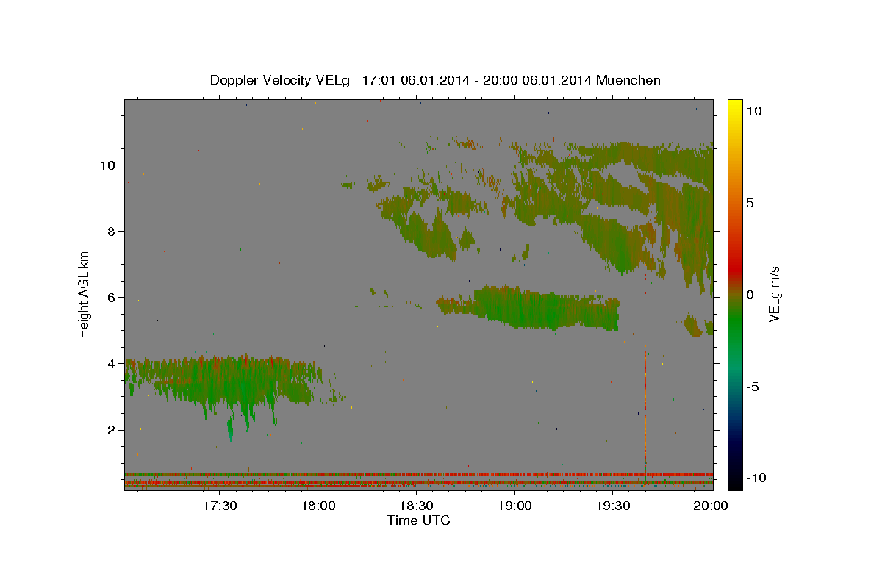Click the 19:00 time tick label
882x588 pixels.
514,506
